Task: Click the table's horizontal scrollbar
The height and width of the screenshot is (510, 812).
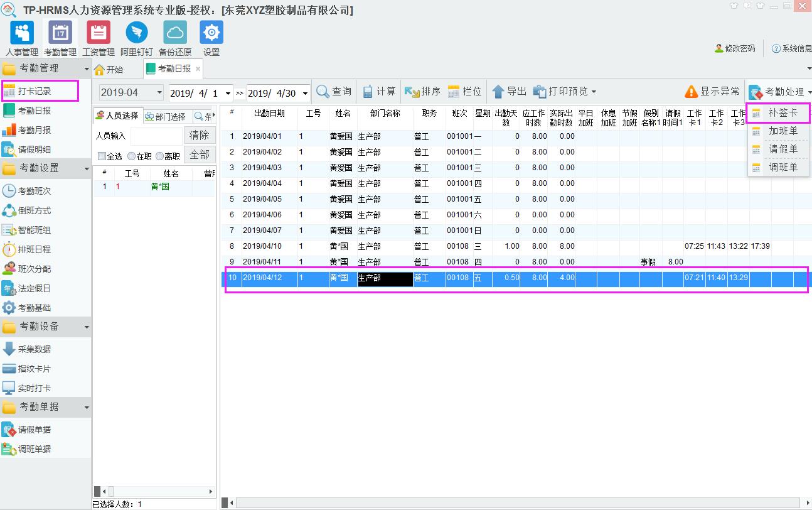Action: 518,502
